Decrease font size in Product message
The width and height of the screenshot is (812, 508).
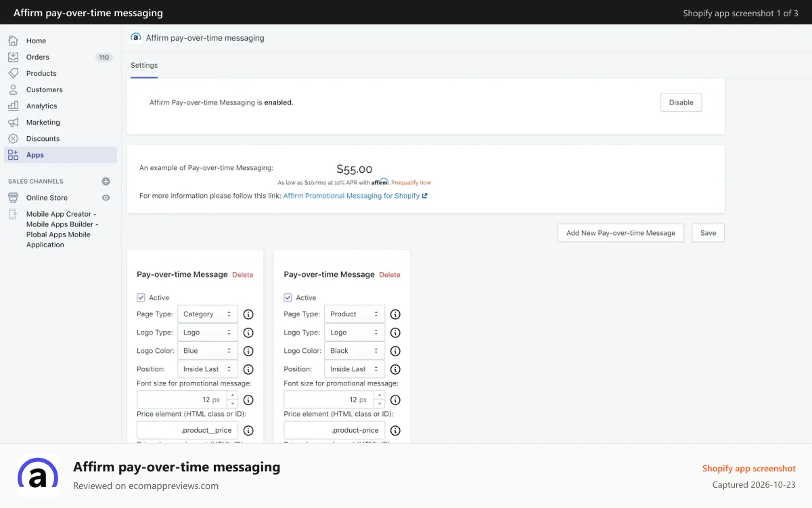click(379, 404)
